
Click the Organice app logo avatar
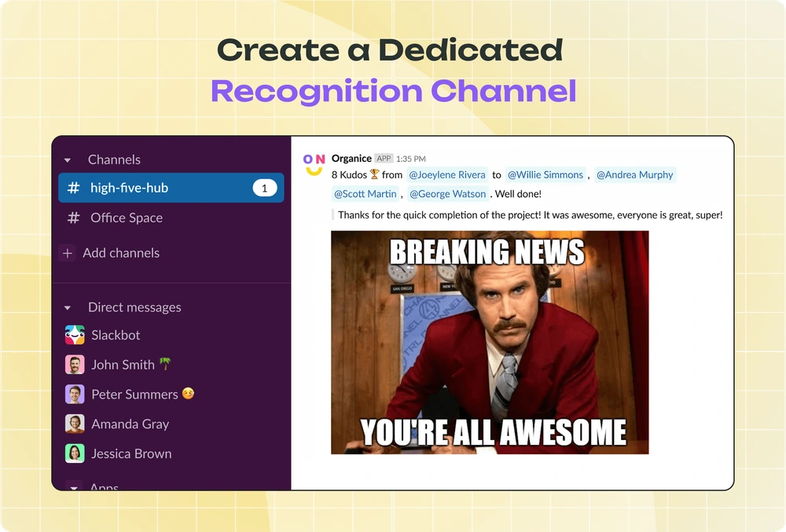tap(314, 165)
